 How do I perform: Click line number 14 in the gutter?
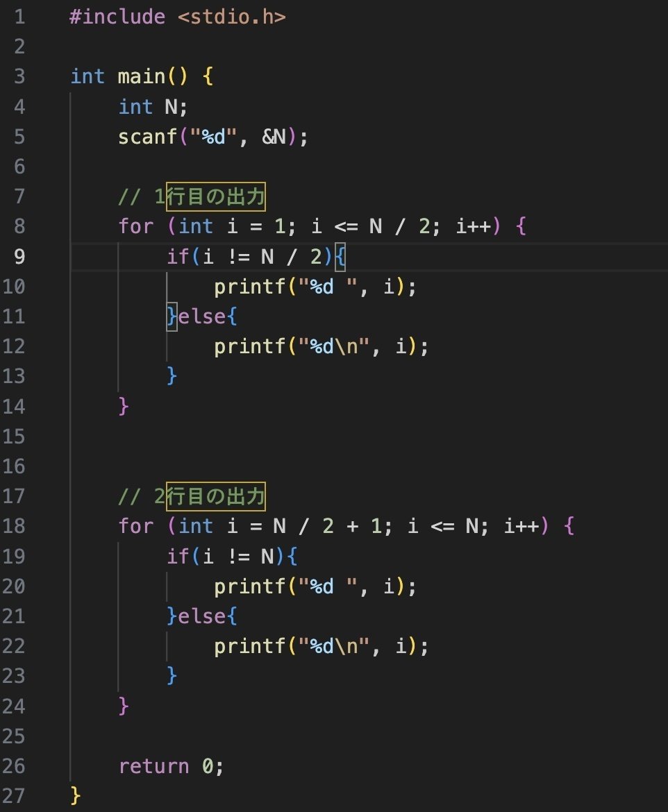click(13, 407)
